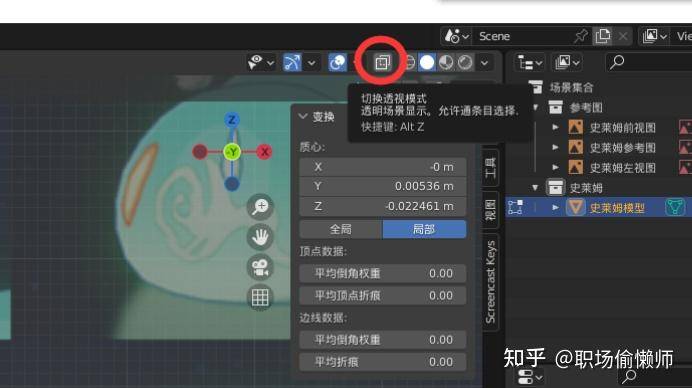Open viewport shading options dropdown

coord(485,63)
